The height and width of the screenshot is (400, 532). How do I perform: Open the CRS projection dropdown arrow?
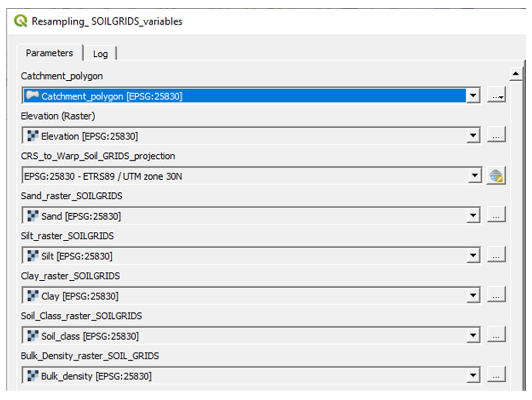click(x=475, y=175)
